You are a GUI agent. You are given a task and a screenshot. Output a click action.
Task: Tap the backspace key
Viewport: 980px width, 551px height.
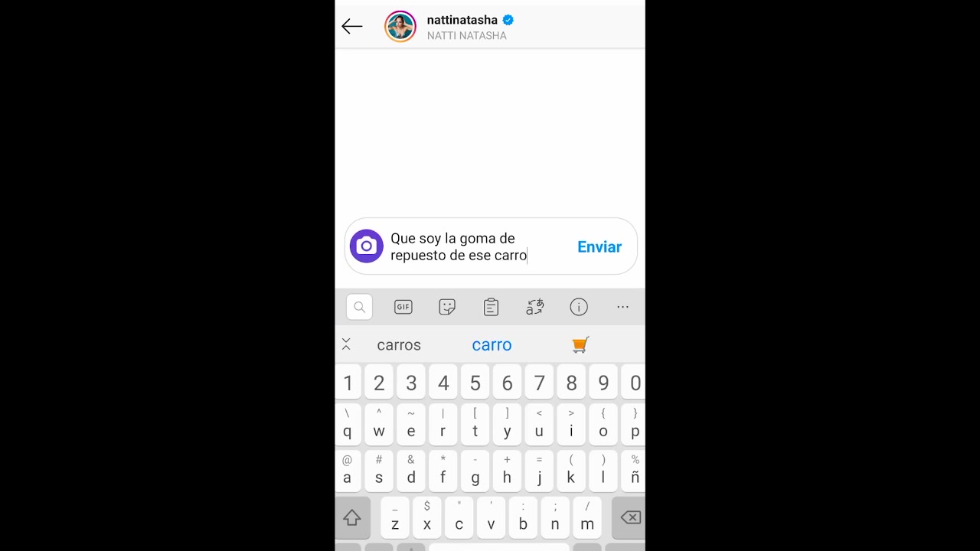point(629,518)
